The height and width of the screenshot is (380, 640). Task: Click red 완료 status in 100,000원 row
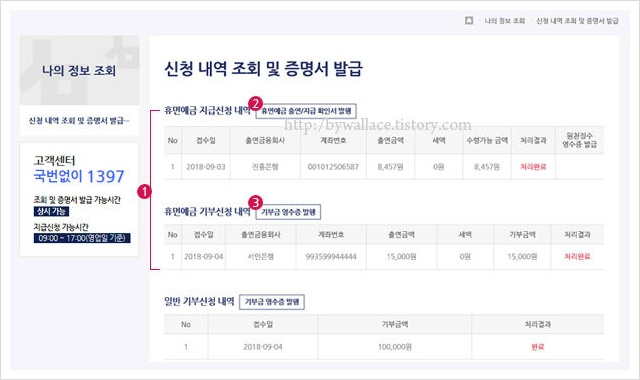pos(538,347)
